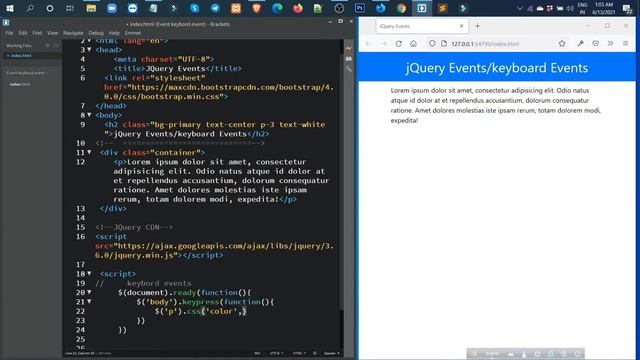The height and width of the screenshot is (360, 640).
Task: Open notification center on taskbar
Action: 627,8
